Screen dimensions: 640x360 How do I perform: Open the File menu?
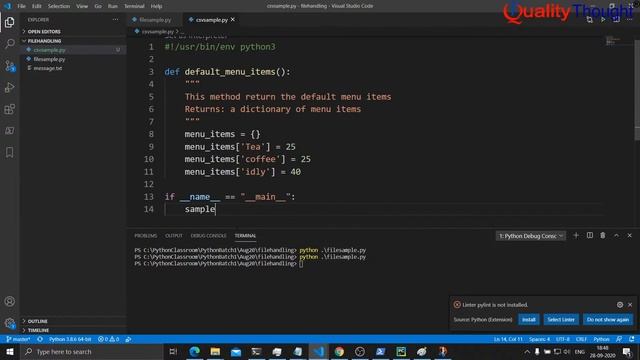point(21,6)
